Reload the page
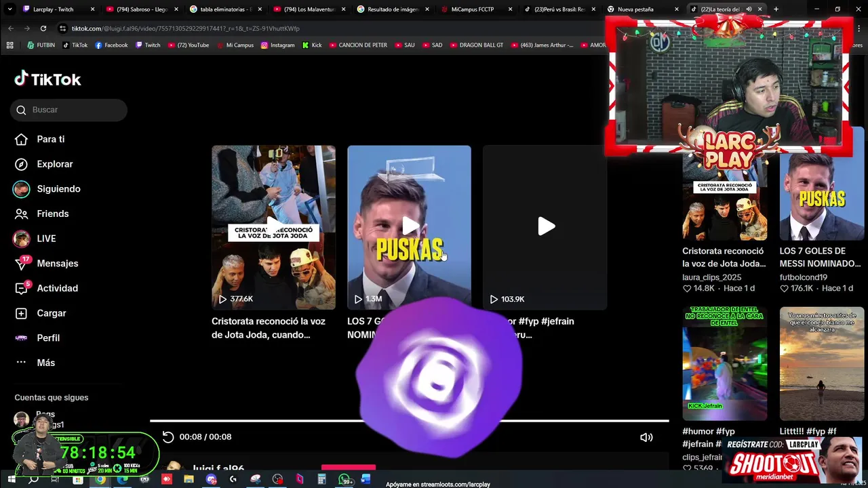The height and width of the screenshot is (488, 868). point(43,28)
